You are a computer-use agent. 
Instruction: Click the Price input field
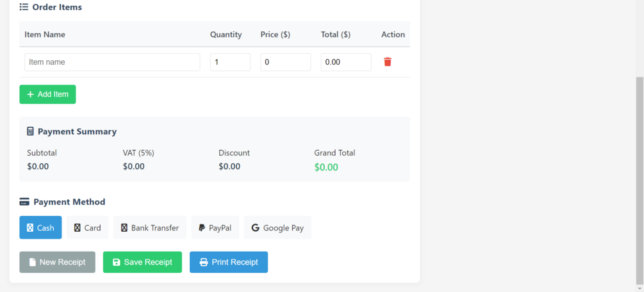(x=285, y=62)
